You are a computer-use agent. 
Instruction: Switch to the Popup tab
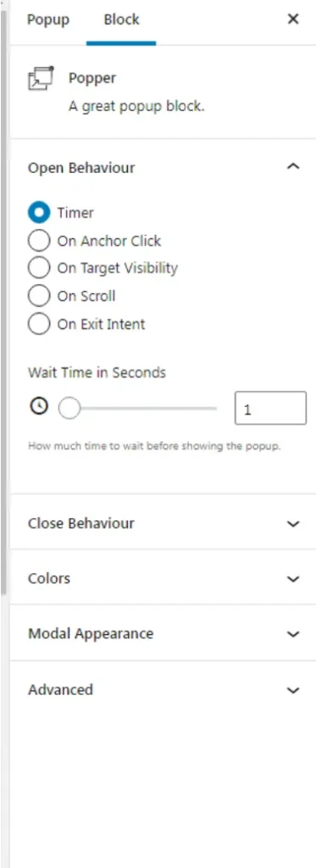click(x=48, y=20)
